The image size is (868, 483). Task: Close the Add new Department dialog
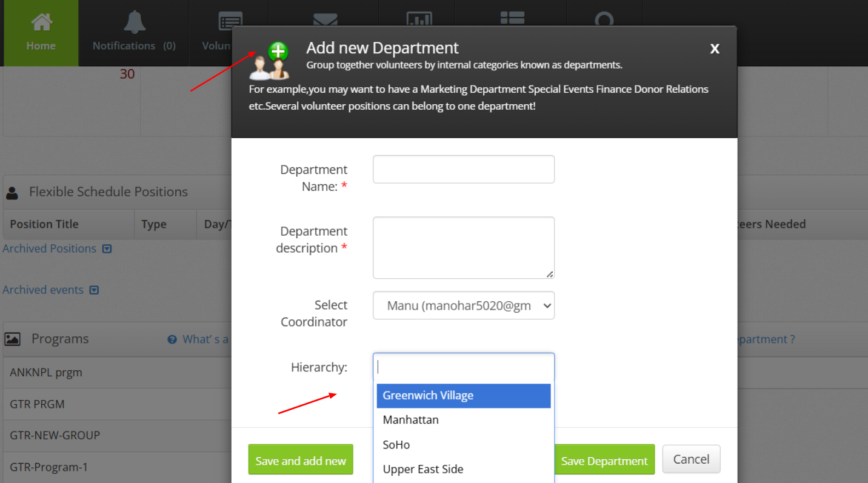coord(715,49)
